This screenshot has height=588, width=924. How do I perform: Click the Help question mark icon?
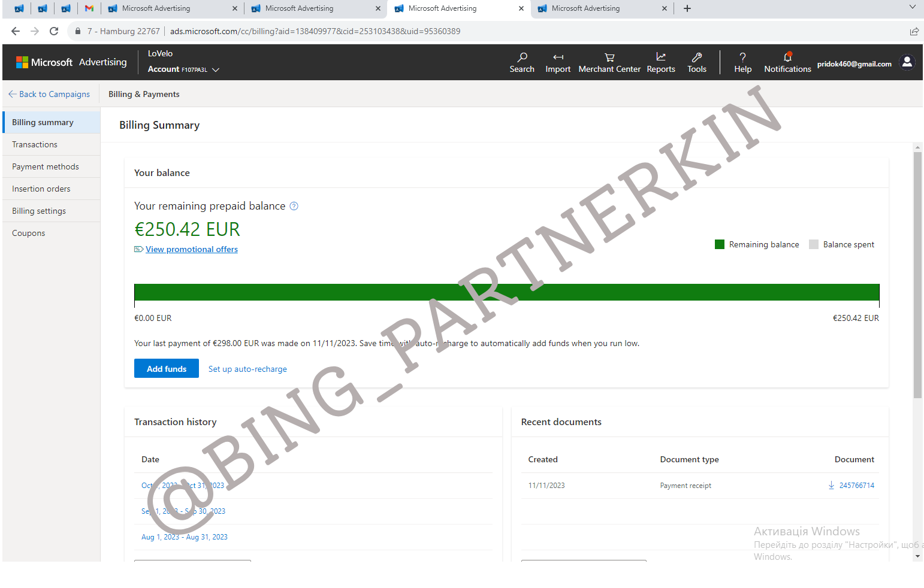pos(742,57)
